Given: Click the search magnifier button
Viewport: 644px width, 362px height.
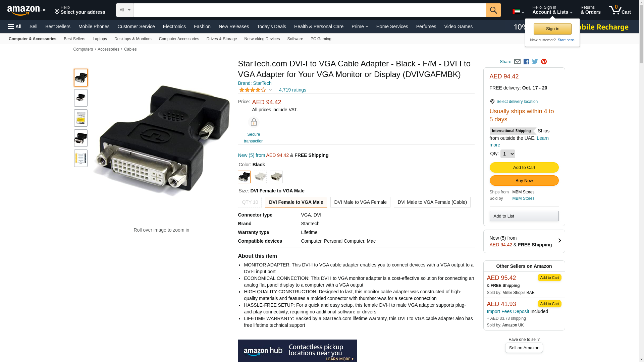Looking at the screenshot, I should click(493, 10).
